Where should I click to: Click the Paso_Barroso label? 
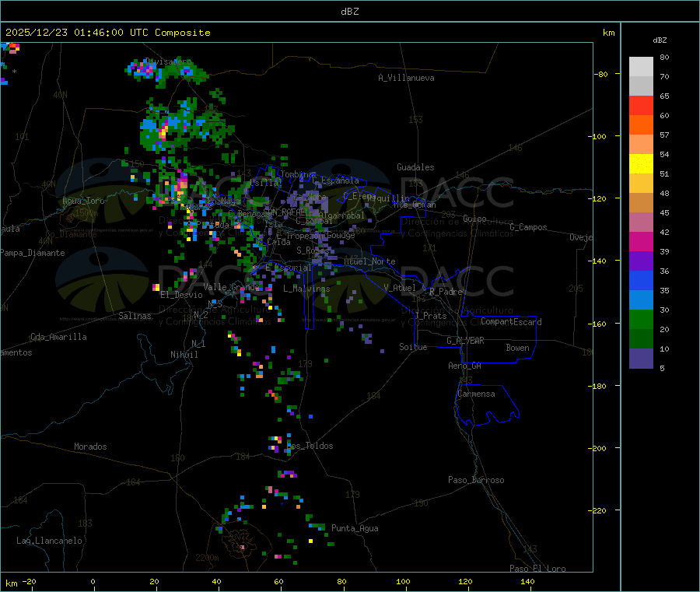click(476, 480)
